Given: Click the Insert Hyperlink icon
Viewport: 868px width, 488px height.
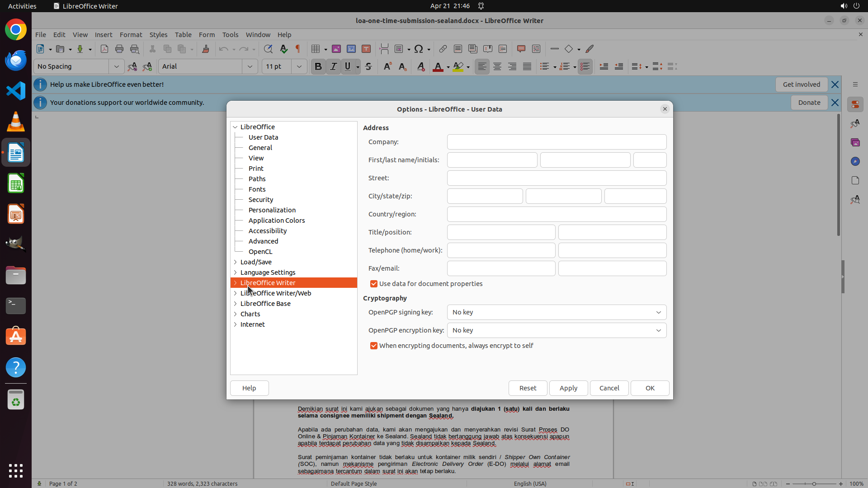Looking at the screenshot, I should tap(443, 49).
